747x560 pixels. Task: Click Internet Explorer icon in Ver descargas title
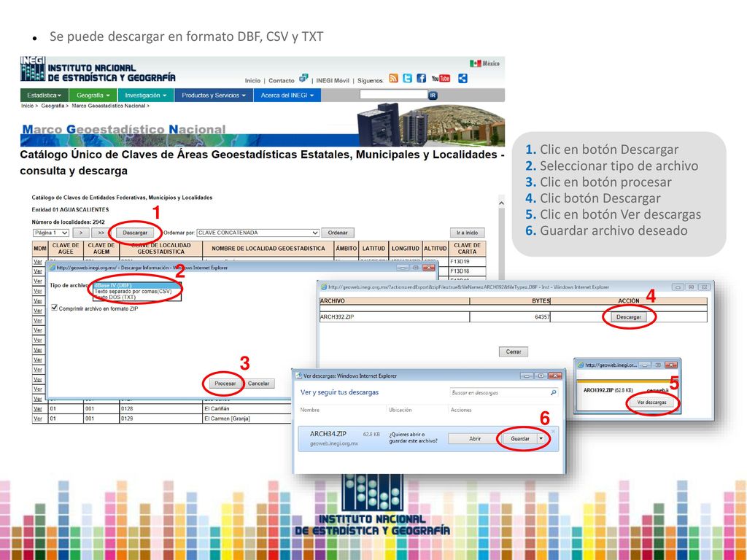(298, 376)
